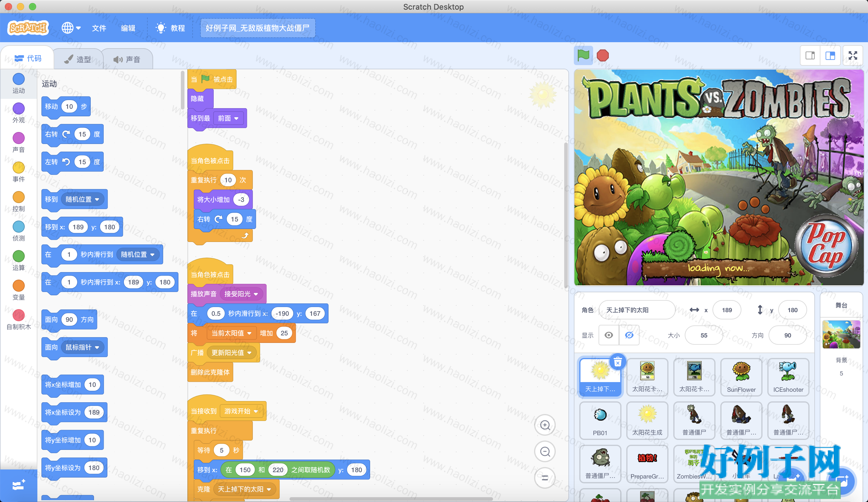Screen dimensions: 868x502
Task: Select the ICEshooter sprite
Action: click(x=788, y=377)
